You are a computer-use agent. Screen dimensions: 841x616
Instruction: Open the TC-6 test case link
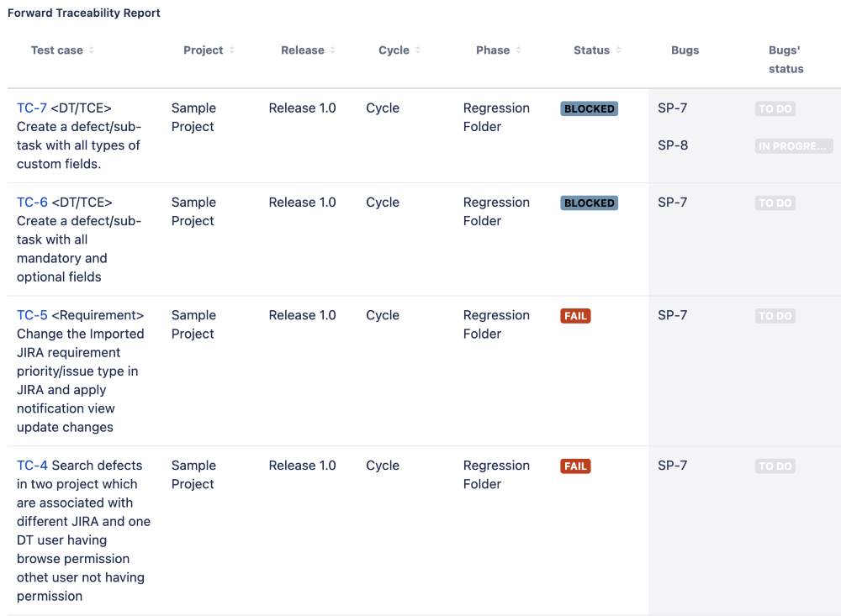point(32,203)
